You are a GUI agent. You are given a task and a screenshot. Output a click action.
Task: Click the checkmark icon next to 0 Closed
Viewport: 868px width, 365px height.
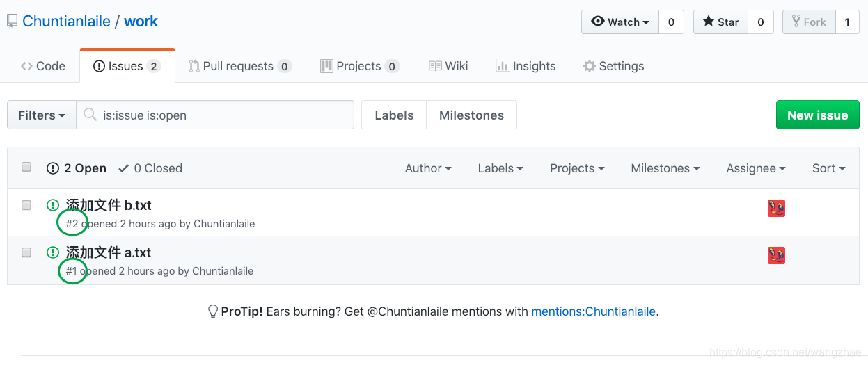[124, 168]
